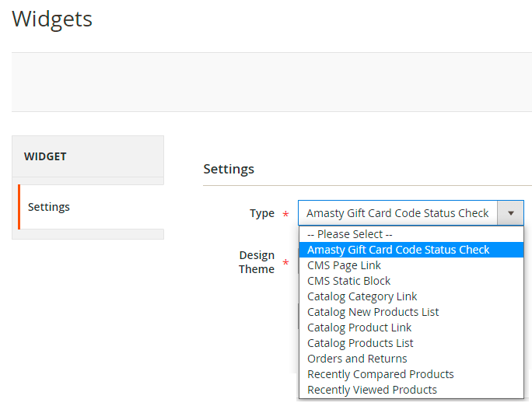The width and height of the screenshot is (532, 410).
Task: Open the Settings tab in sidebar
Action: [x=49, y=207]
